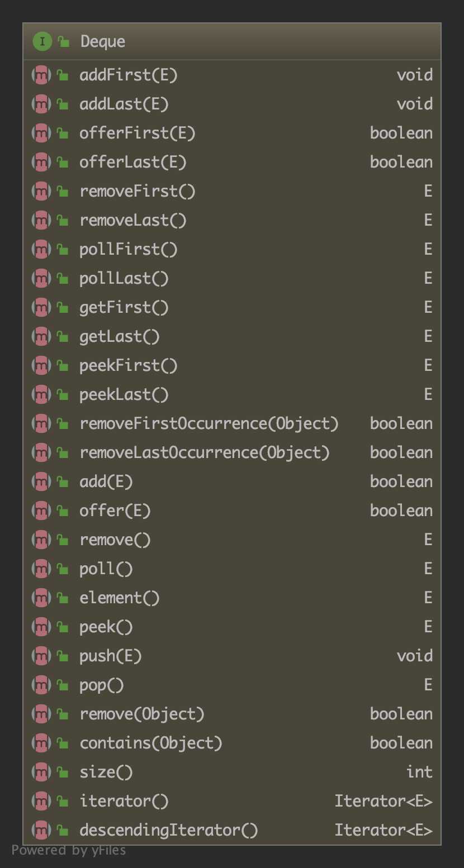Image resolution: width=464 pixels, height=868 pixels.
Task: Open the Powered by yFiles link
Action: [x=69, y=850]
